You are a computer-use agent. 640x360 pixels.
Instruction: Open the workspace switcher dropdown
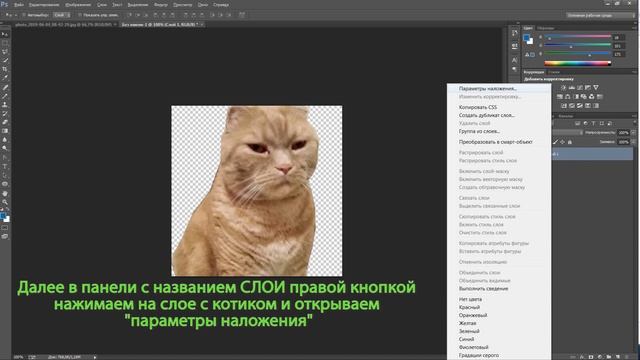click(600, 15)
